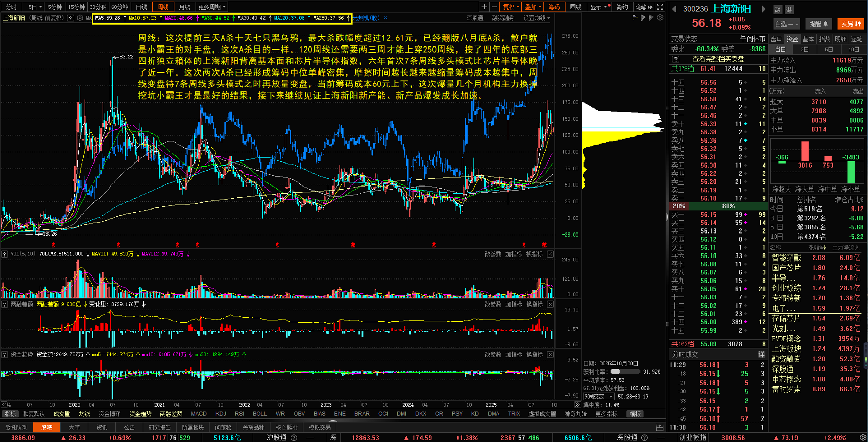
Task: Select the 当日 fund flow period
Action: coord(781,50)
